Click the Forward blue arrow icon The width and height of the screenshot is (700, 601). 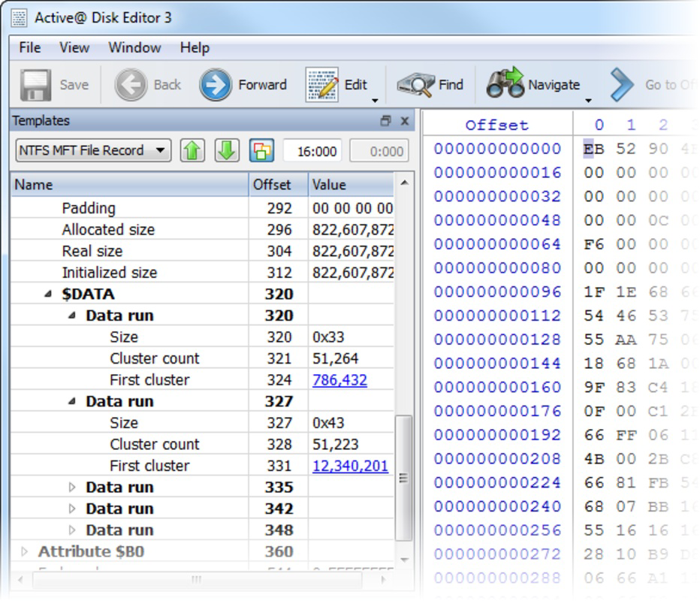[x=216, y=85]
